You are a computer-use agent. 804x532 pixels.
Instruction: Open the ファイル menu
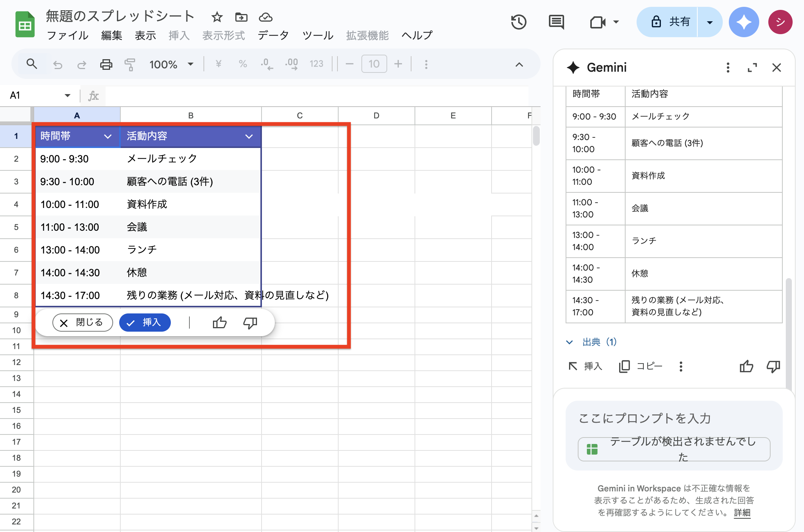coord(68,35)
